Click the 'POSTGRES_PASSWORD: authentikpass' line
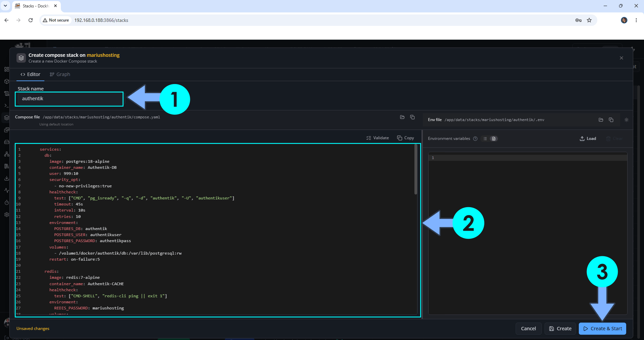This screenshot has height=340, width=644. 92,241
